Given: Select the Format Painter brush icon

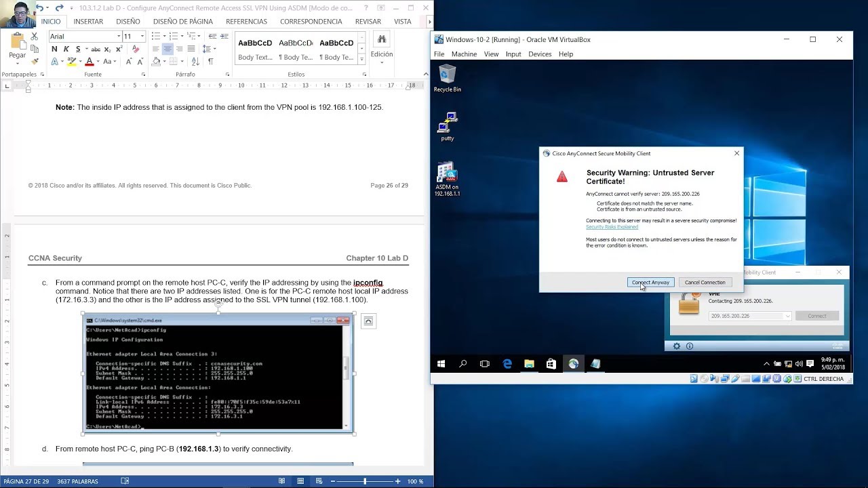Looking at the screenshot, I should coord(35,61).
